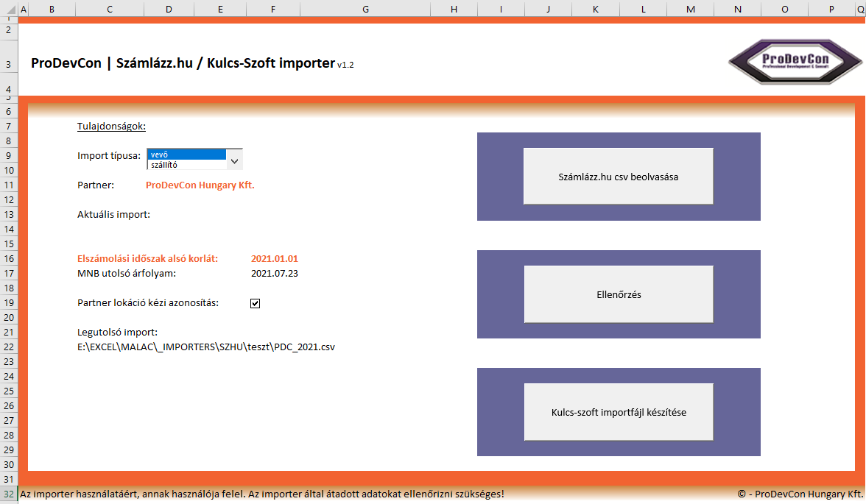
Task: Select column D header
Action: 169,10
